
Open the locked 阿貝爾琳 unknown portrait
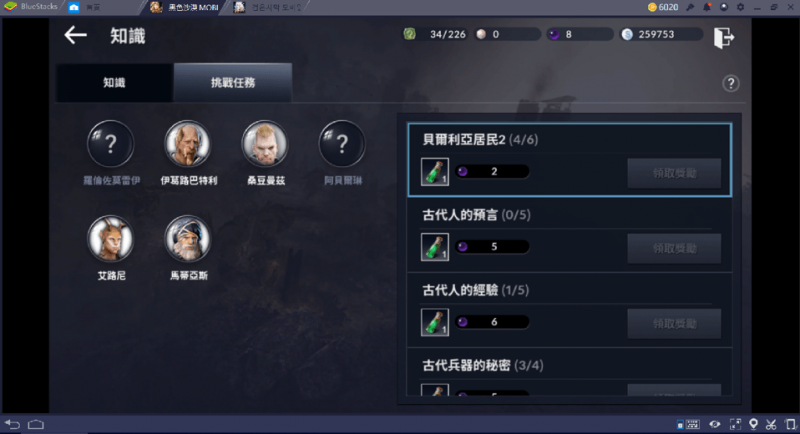coord(342,144)
